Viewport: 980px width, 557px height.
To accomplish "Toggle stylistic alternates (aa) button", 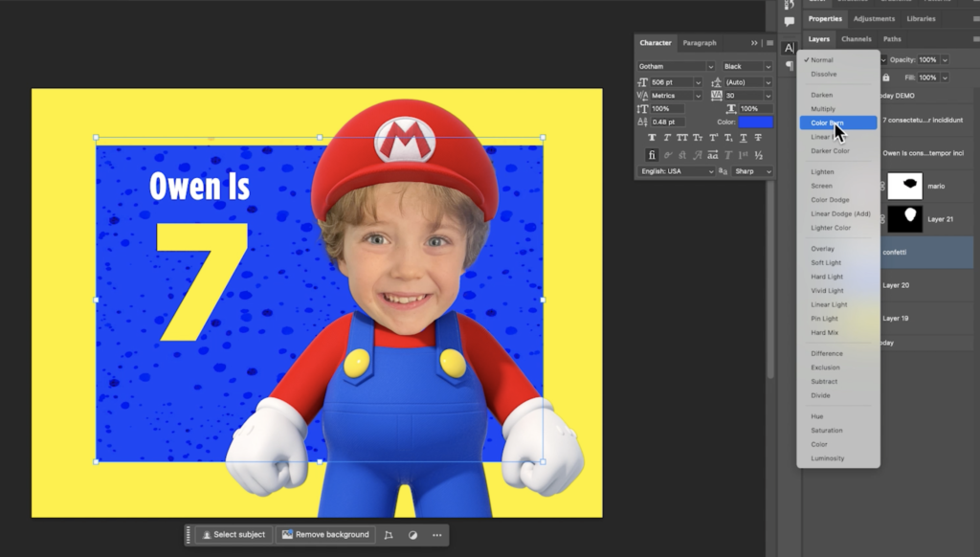I will (712, 155).
